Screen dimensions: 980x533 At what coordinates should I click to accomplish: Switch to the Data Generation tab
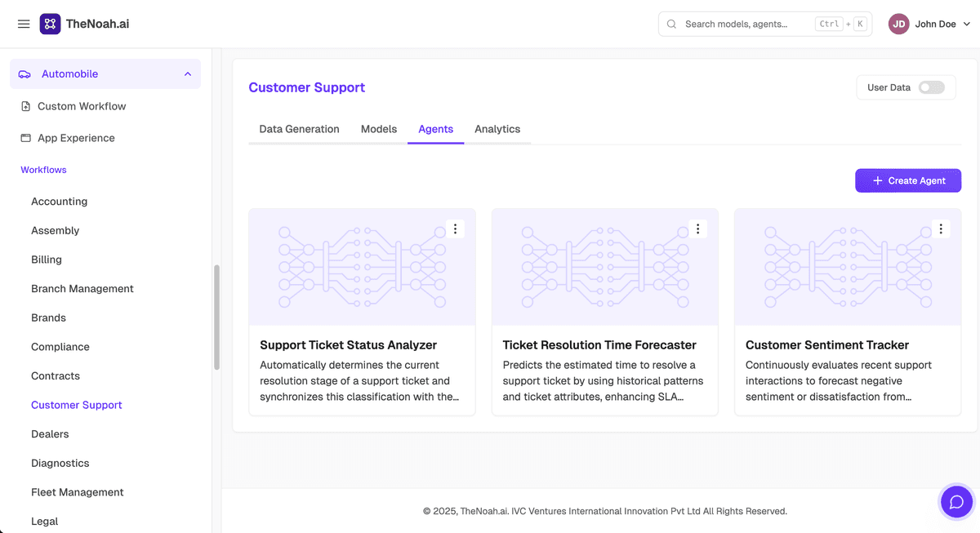click(299, 129)
